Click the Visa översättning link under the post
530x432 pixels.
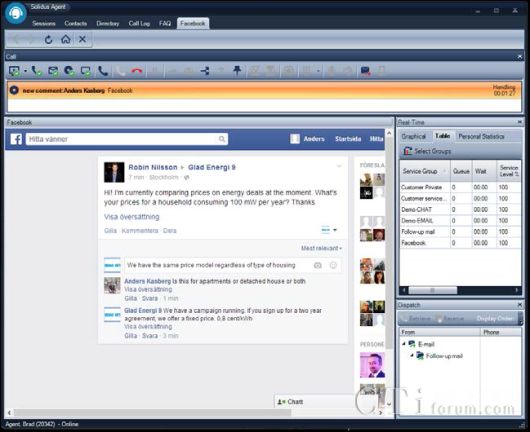[131, 217]
